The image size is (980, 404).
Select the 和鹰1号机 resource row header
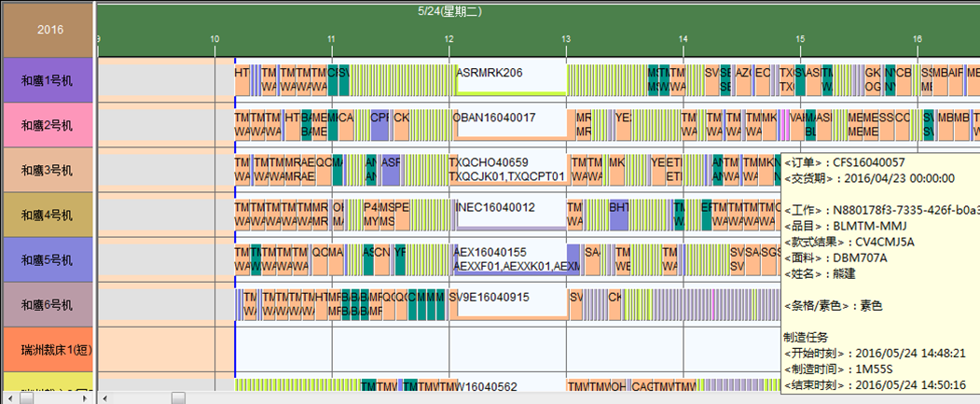[47, 79]
